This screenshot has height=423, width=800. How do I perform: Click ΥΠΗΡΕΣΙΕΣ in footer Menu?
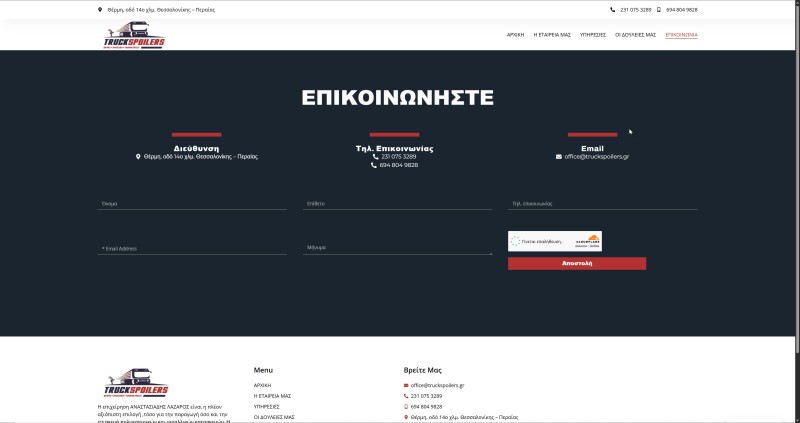click(266, 407)
